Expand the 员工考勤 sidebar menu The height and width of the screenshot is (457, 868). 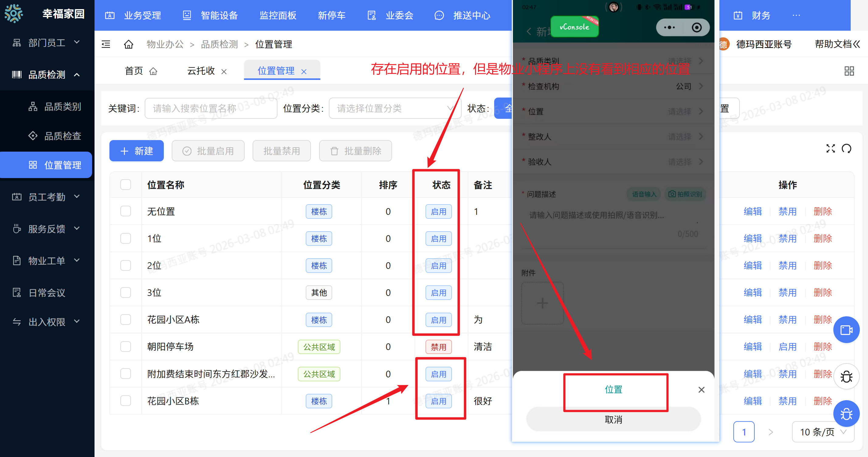coord(46,197)
